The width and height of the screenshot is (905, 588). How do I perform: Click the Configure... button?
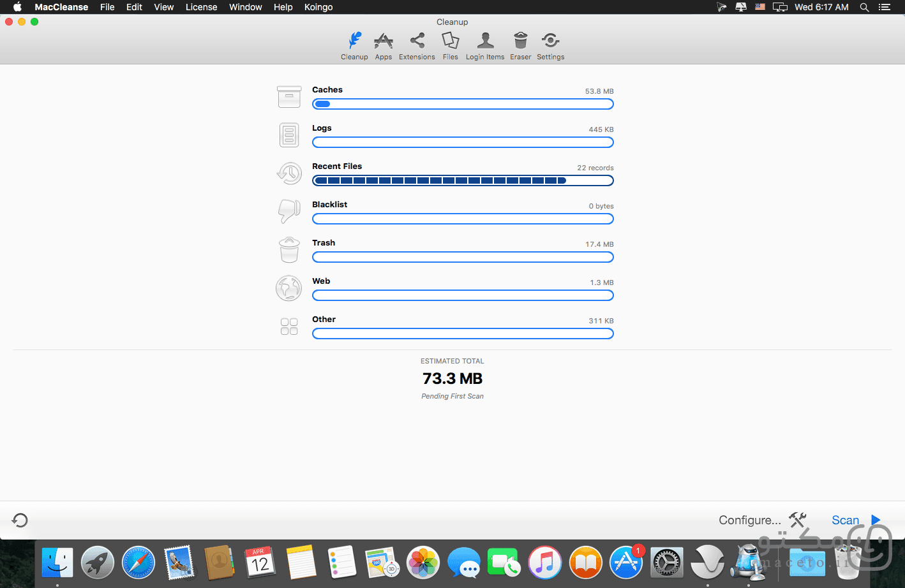750,520
